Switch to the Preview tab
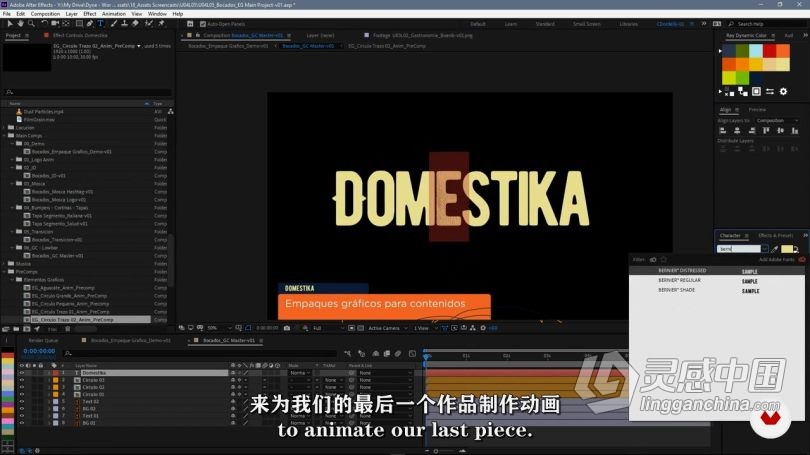810x455 pixels. (x=757, y=109)
